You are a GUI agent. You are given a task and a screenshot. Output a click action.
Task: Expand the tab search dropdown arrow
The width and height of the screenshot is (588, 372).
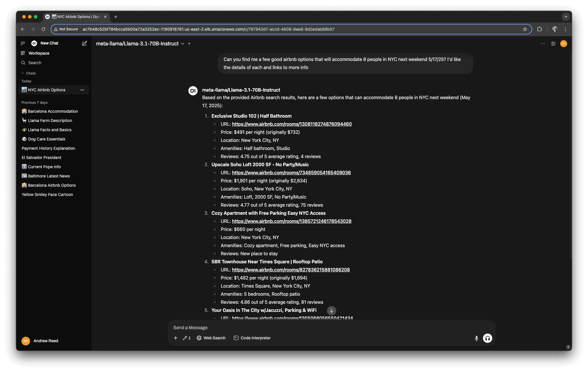(566, 17)
